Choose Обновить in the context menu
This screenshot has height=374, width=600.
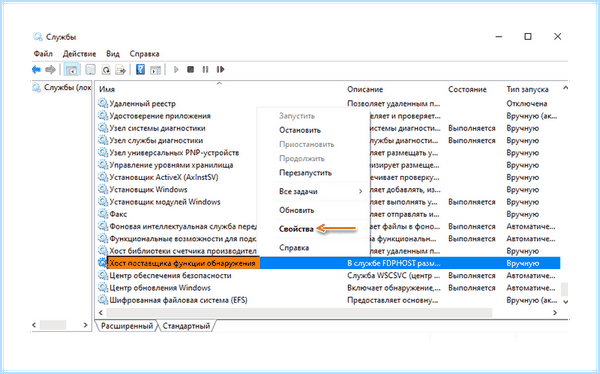point(297,210)
